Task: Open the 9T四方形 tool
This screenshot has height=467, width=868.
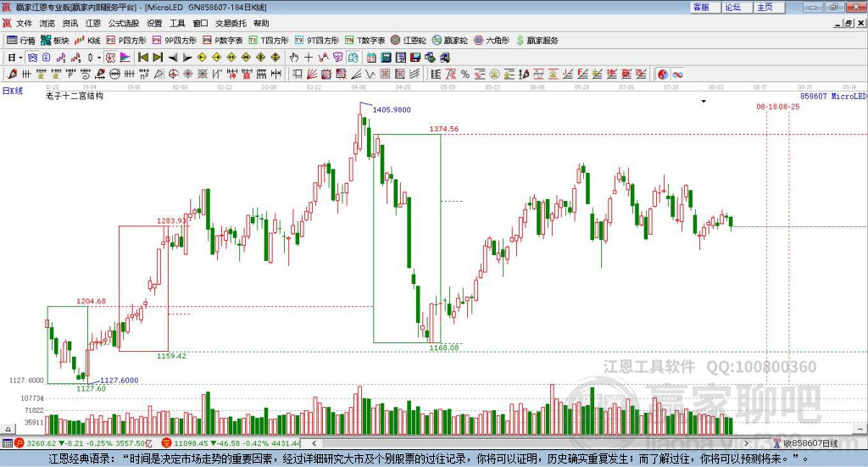Action: [x=317, y=41]
